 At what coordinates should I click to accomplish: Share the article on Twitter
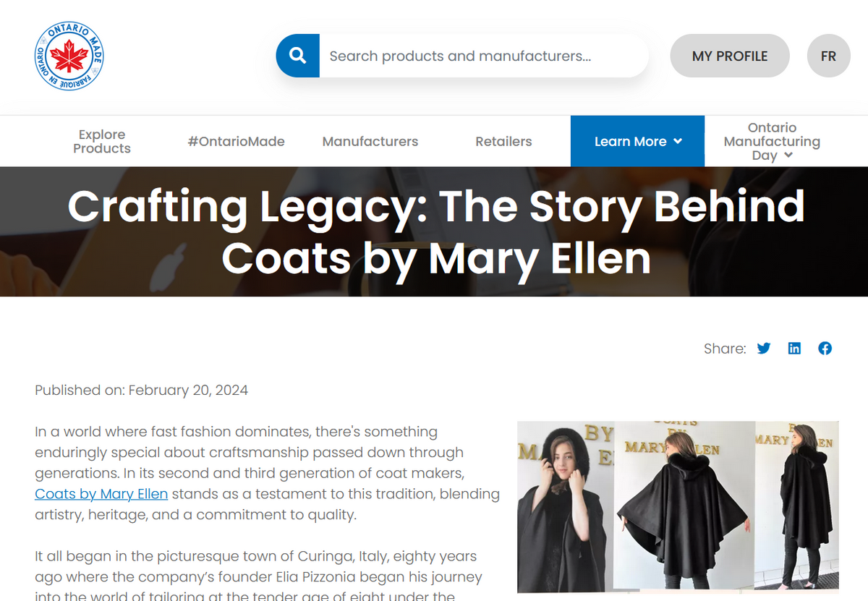click(764, 348)
